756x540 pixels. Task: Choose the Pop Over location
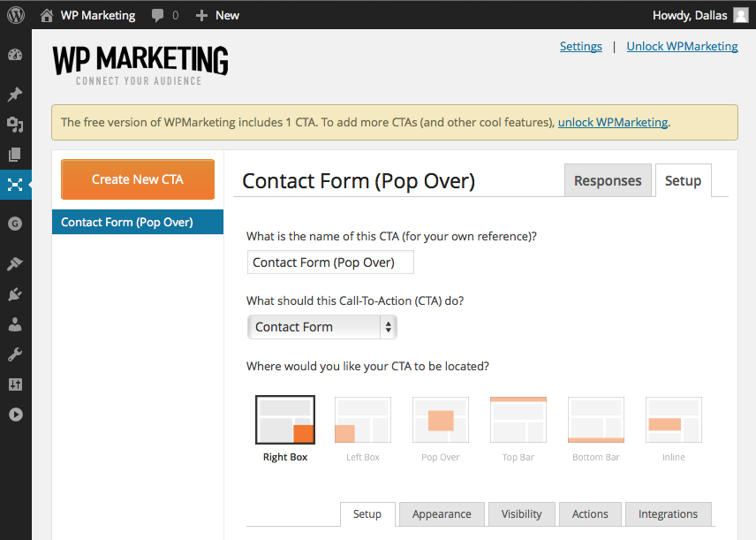(440, 429)
